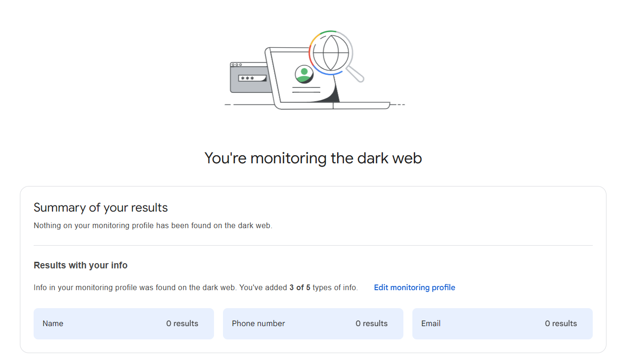Open the Email results card

pyautogui.click(x=502, y=324)
